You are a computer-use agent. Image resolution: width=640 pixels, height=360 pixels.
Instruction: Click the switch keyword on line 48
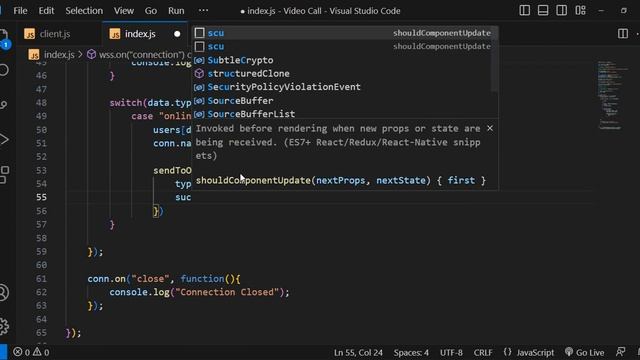[x=126, y=102]
